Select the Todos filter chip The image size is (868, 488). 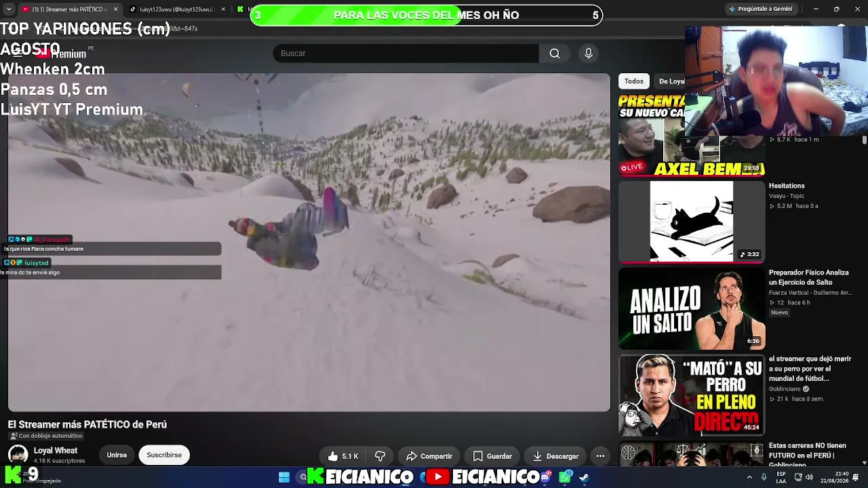click(634, 81)
